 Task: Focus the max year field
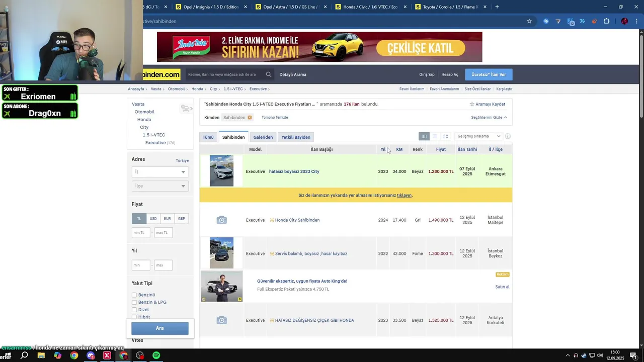pyautogui.click(x=164, y=265)
